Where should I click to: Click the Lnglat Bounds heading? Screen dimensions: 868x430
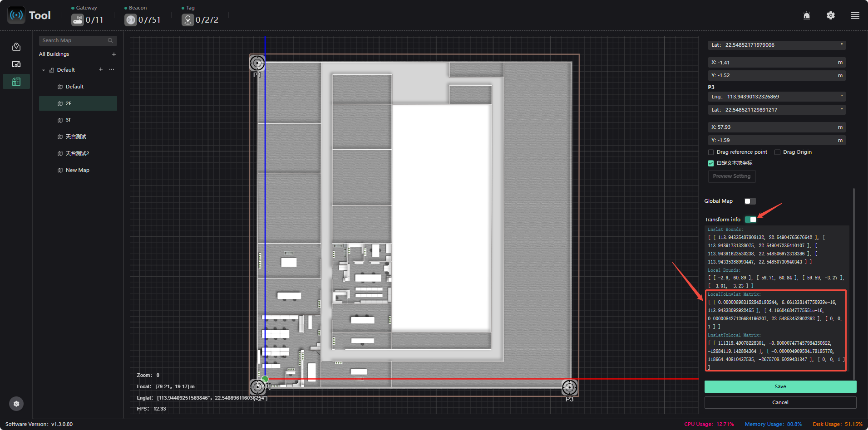[725, 230]
